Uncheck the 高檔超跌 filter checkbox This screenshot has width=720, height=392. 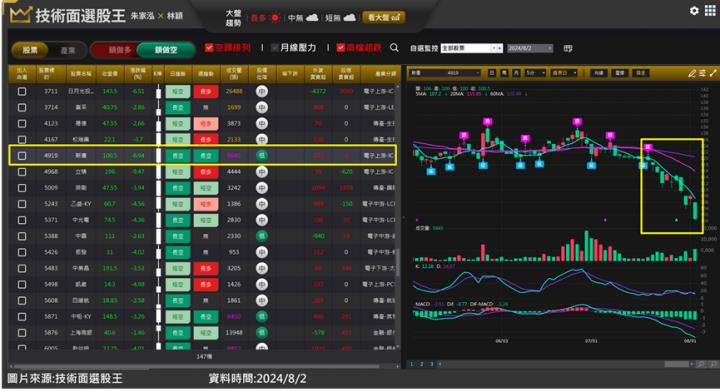point(341,47)
